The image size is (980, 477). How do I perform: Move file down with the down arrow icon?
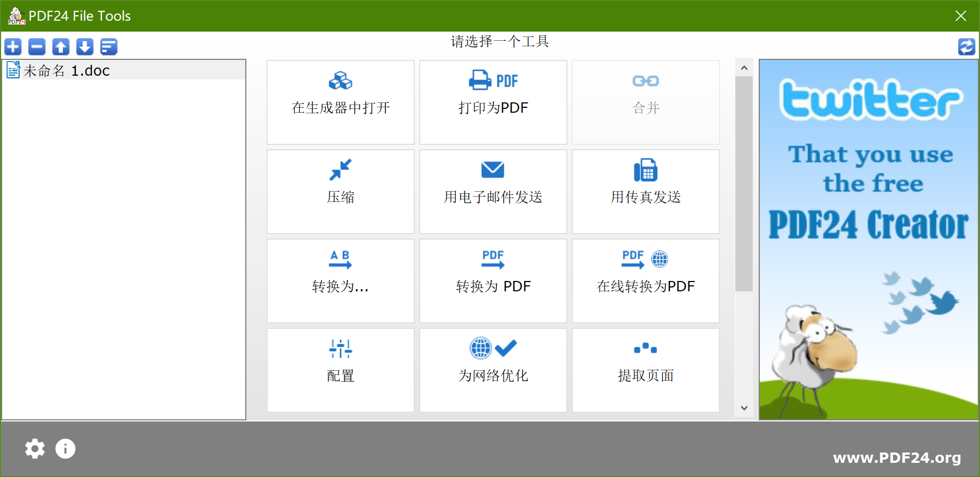(x=85, y=47)
